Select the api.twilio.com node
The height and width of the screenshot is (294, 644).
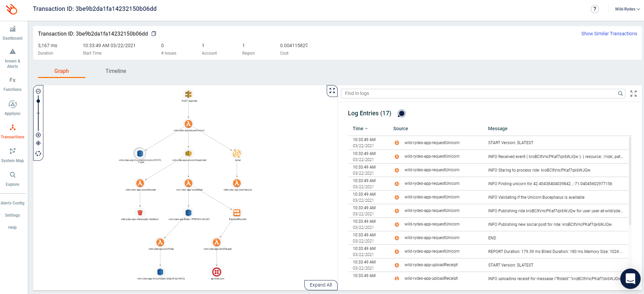pos(217,272)
